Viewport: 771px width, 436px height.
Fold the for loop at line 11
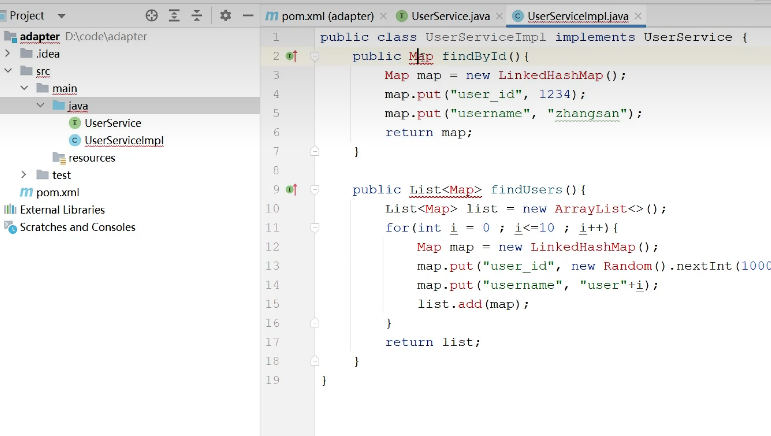314,228
